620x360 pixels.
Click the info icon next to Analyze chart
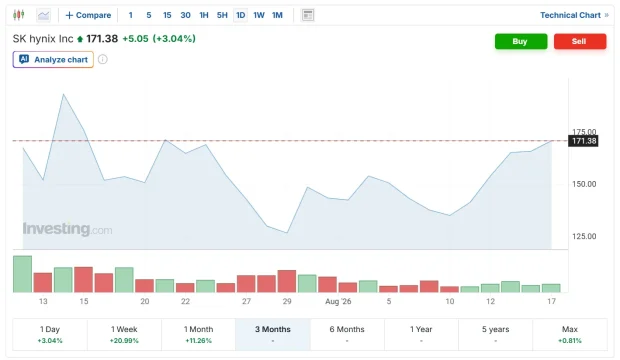click(102, 59)
